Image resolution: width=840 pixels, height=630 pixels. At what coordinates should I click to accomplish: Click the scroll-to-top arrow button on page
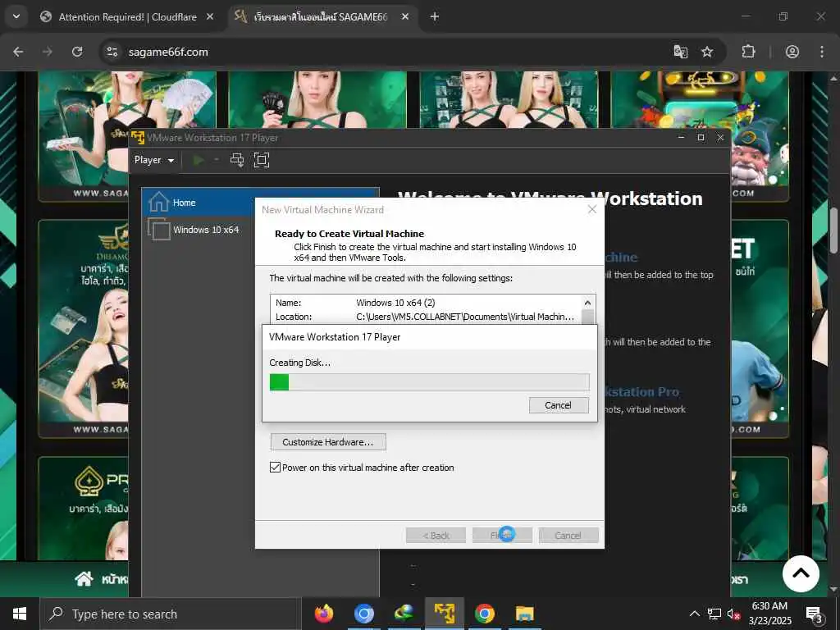801,573
